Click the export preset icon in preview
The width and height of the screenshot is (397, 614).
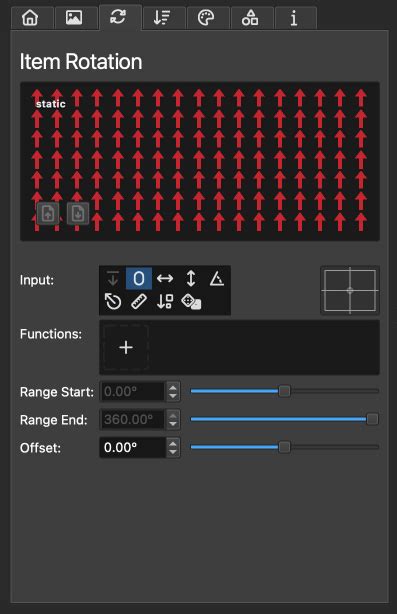pos(78,213)
